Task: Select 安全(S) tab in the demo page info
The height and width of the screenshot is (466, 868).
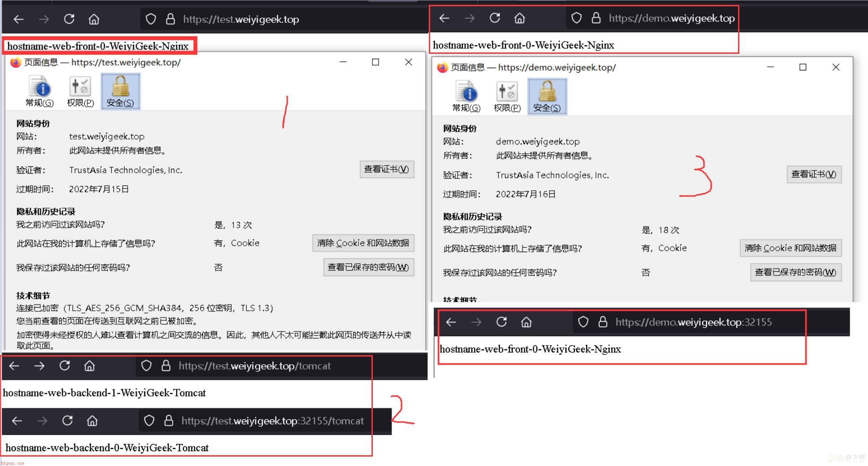Action: click(547, 96)
